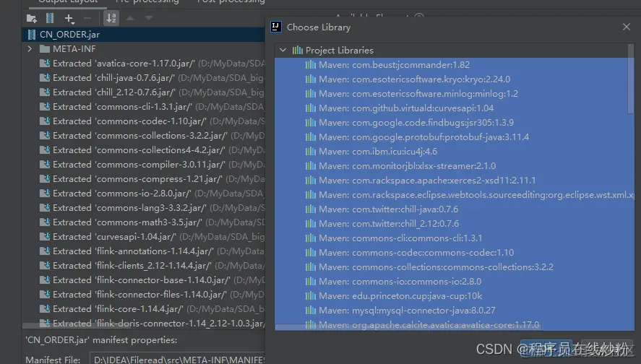Click the Choose Library vertical scrollbar
Viewport: 641px width, 364px height.
point(631,79)
